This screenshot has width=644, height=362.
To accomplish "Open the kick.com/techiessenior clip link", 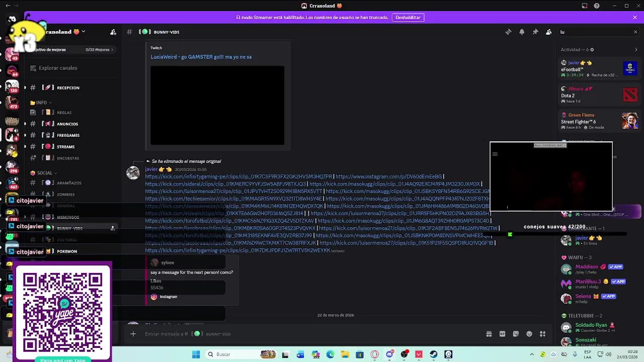I will click(233, 199).
